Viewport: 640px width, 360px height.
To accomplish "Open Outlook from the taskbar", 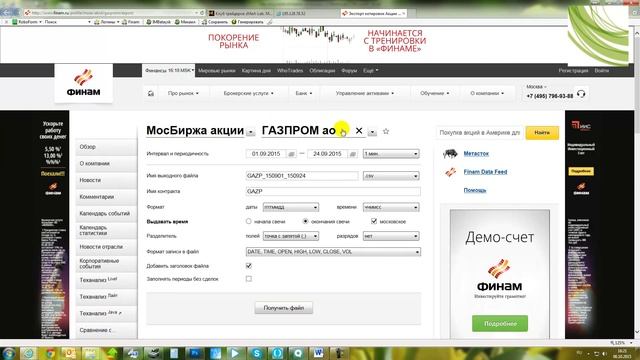I will click(x=69, y=353).
